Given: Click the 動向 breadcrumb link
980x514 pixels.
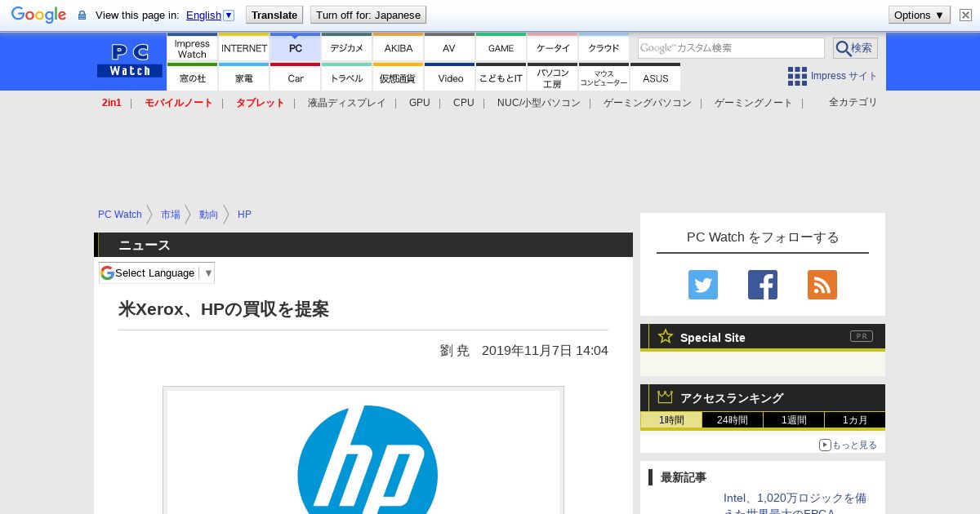Looking at the screenshot, I should click(x=209, y=215).
